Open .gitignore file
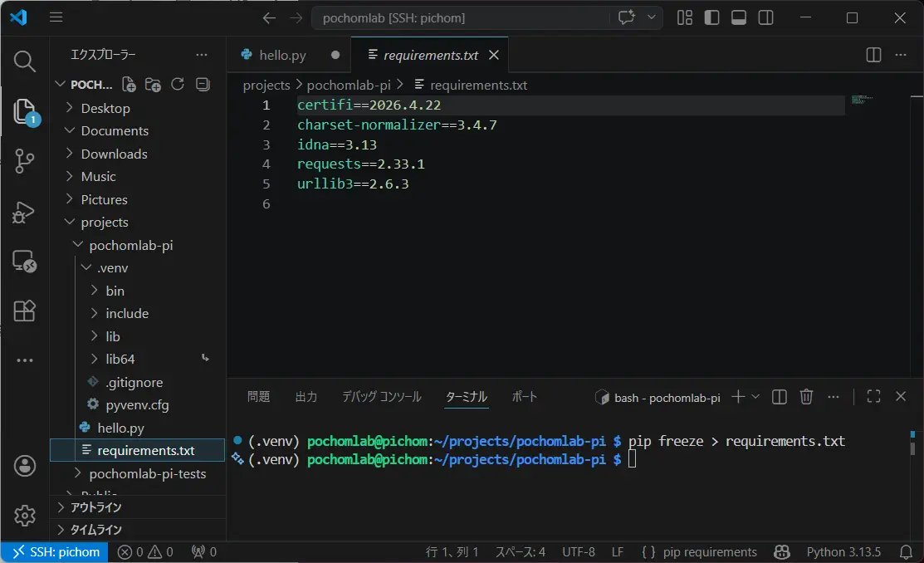Image resolution: width=924 pixels, height=563 pixels. click(x=134, y=382)
